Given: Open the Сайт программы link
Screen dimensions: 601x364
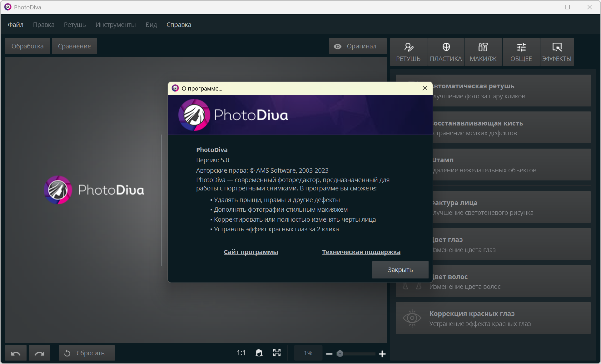Looking at the screenshot, I should click(251, 252).
